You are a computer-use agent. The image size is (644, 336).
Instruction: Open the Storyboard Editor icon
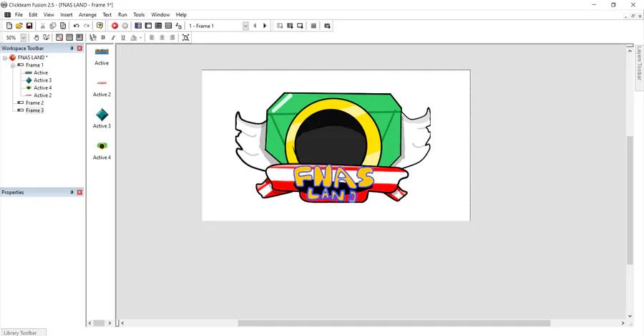[138, 26]
